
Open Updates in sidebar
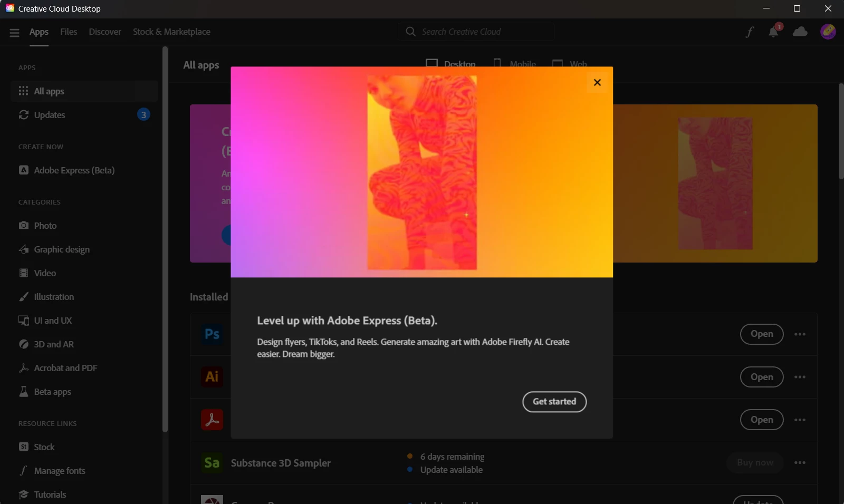(84, 115)
